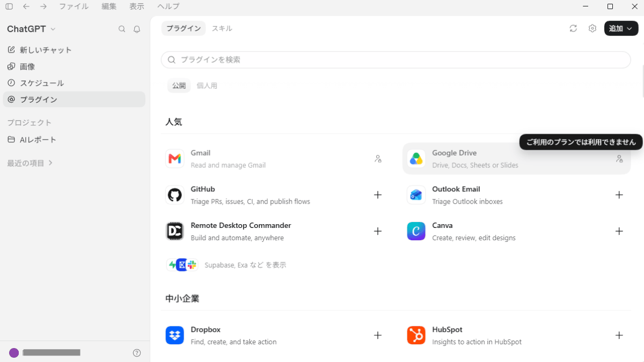Click the Outlook Email plugin logo
This screenshot has height=362, width=644.
[x=416, y=195]
